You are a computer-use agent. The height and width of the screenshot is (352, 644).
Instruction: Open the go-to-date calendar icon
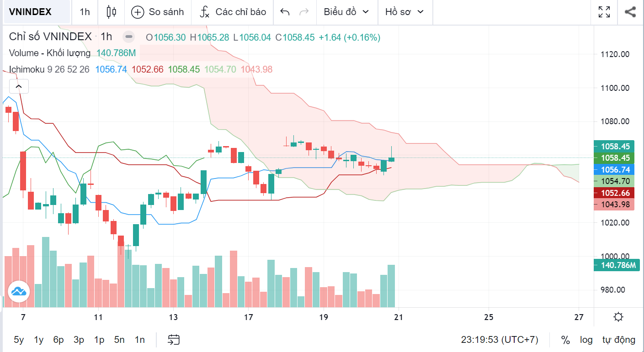click(174, 340)
